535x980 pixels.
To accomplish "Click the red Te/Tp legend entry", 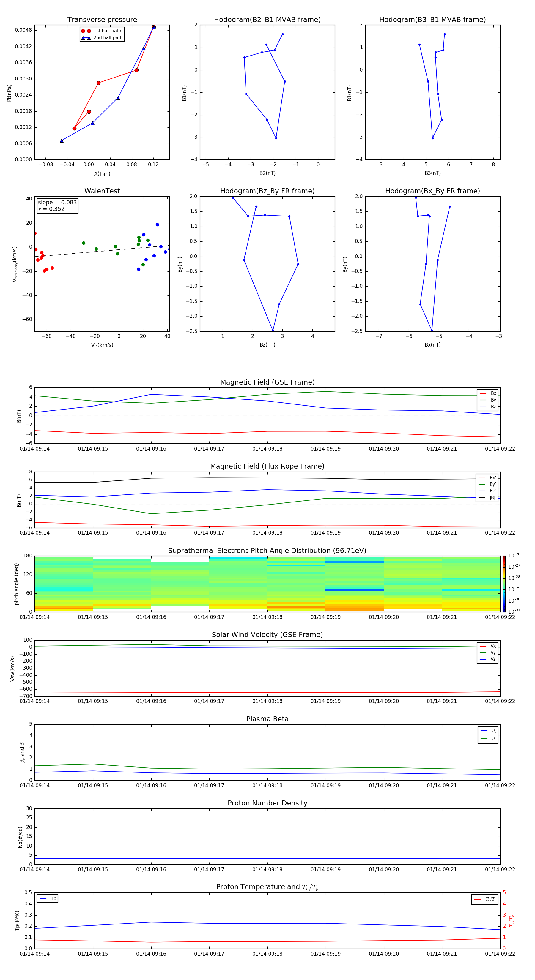I will [x=485, y=899].
